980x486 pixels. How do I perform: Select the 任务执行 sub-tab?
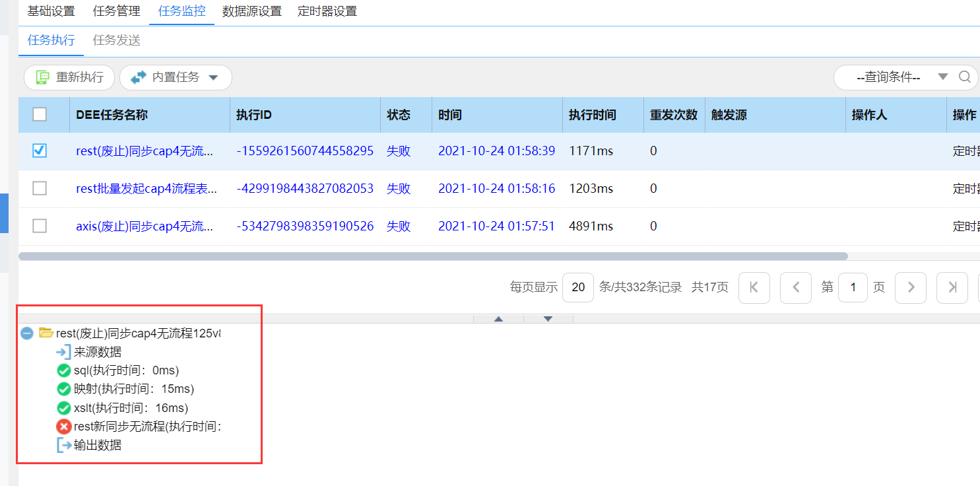(51, 40)
